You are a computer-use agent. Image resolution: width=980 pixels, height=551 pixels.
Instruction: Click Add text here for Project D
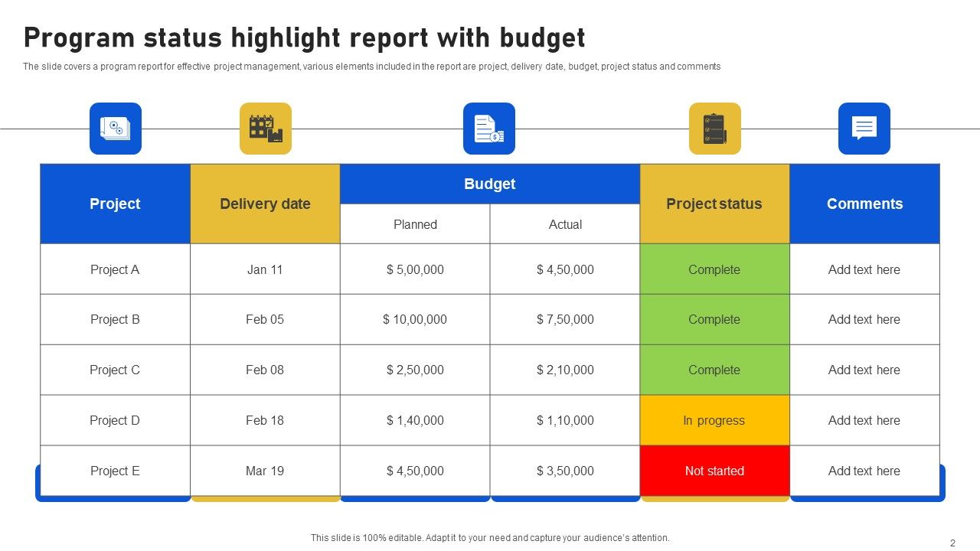pyautogui.click(x=864, y=420)
